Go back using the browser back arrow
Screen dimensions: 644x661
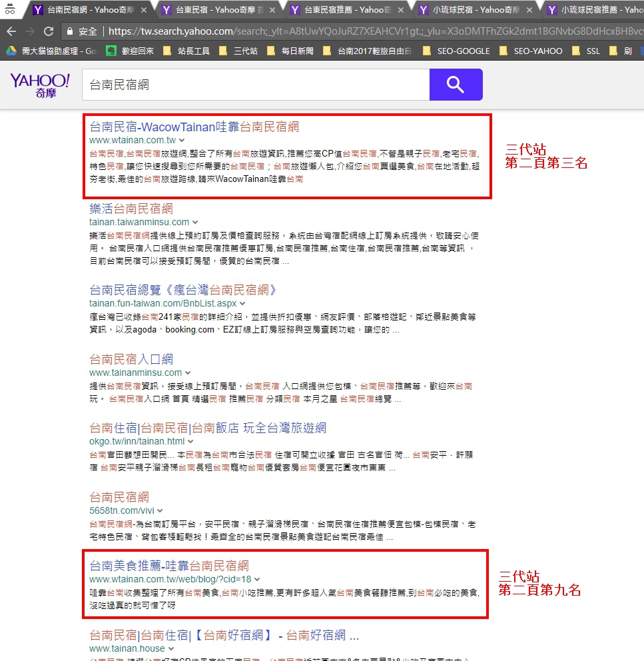pos(11,31)
